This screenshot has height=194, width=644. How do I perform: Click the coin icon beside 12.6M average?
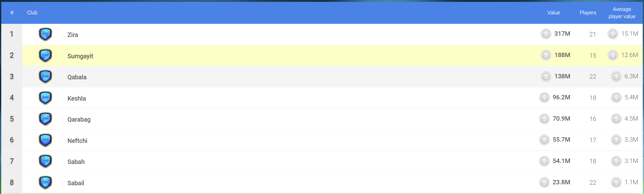click(x=613, y=55)
